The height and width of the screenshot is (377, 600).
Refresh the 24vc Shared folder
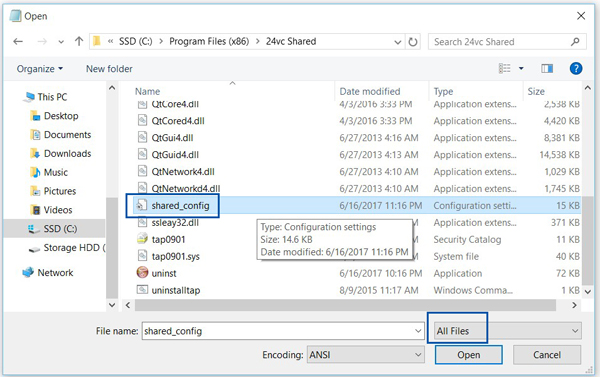[412, 42]
